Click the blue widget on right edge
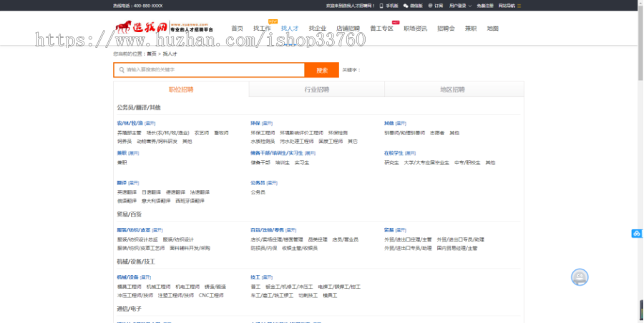Screen dimensions: 644x323 (637, 234)
